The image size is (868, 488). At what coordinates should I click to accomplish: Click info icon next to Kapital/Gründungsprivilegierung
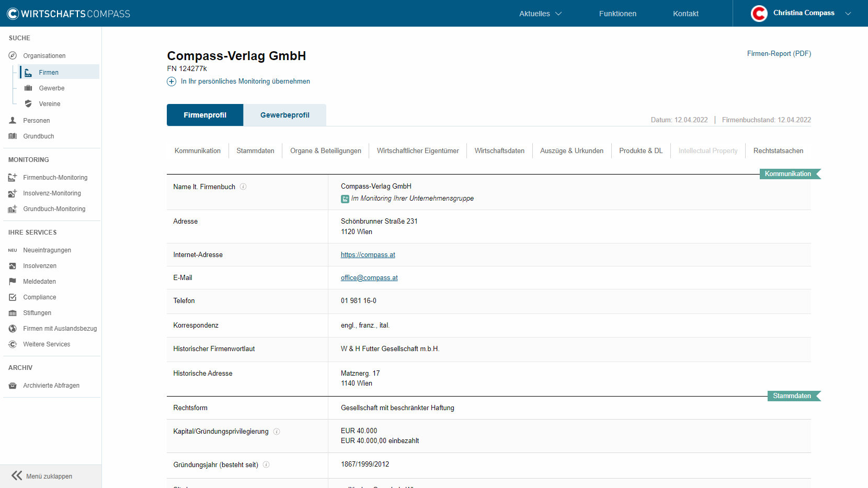click(x=277, y=432)
